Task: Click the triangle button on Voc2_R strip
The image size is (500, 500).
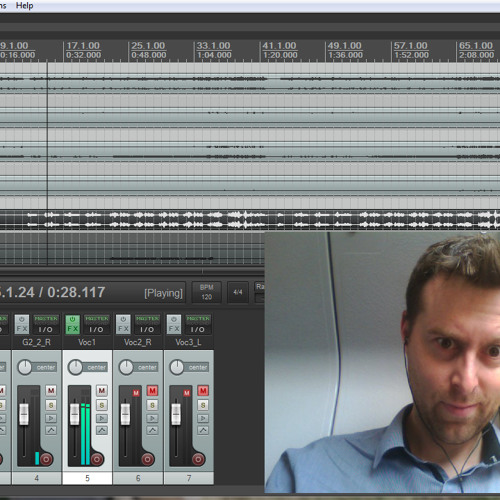Action: (152, 418)
